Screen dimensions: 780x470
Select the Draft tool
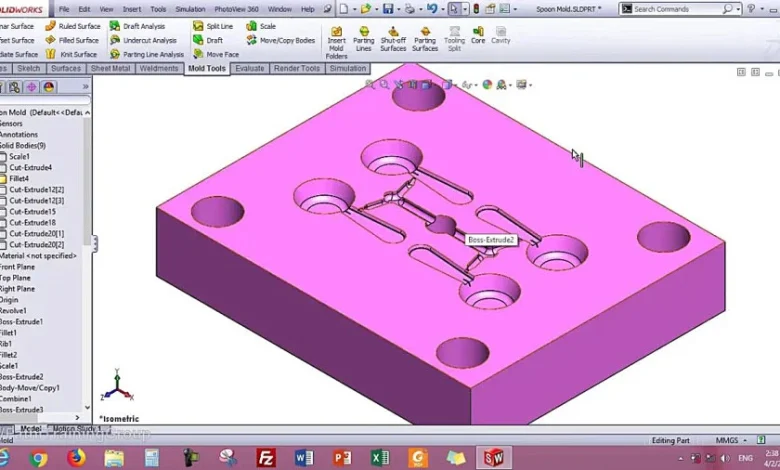point(208,40)
